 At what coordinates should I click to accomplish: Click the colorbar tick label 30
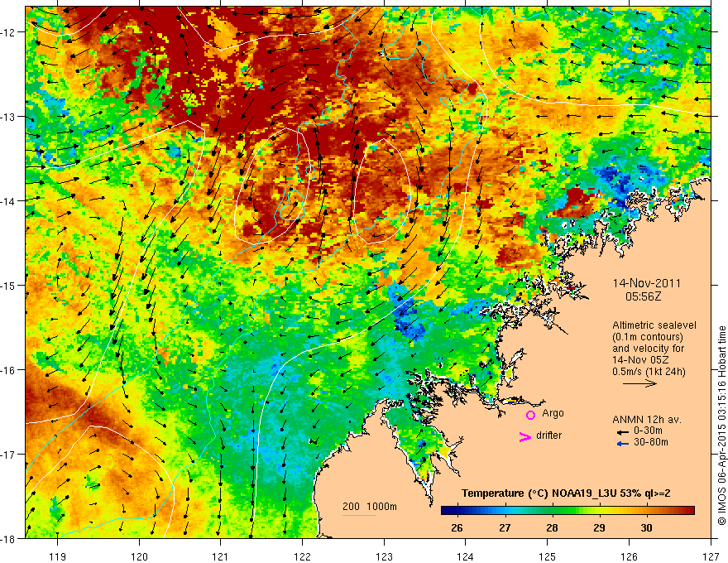coord(646,527)
